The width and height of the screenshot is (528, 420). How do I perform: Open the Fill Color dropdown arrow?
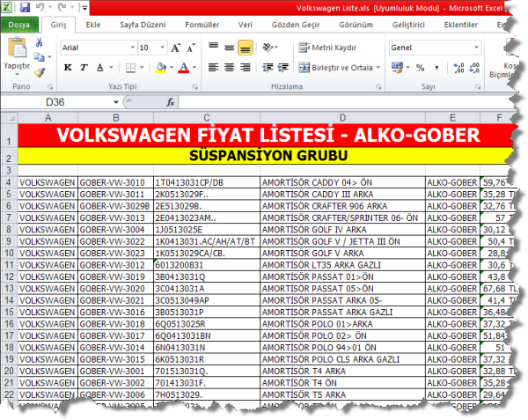coord(172,68)
